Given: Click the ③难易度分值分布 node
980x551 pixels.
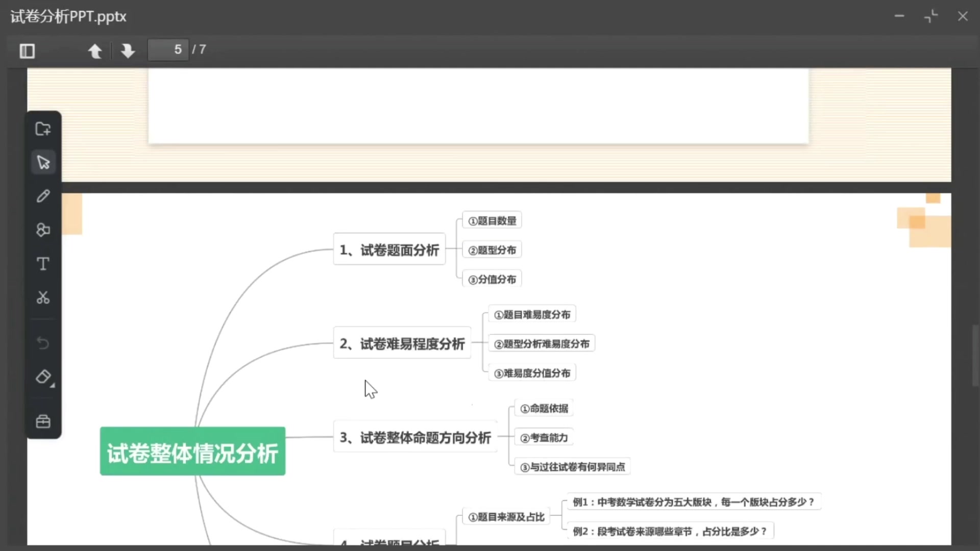Looking at the screenshot, I should (x=532, y=373).
